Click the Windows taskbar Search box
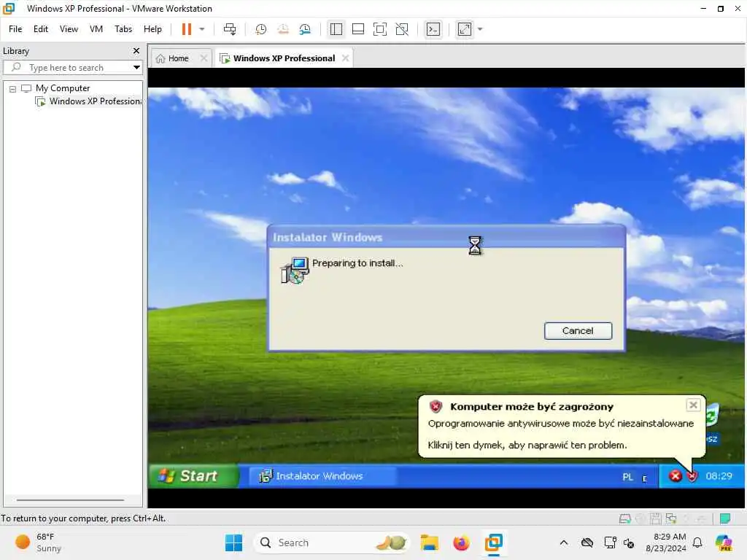 (x=332, y=542)
